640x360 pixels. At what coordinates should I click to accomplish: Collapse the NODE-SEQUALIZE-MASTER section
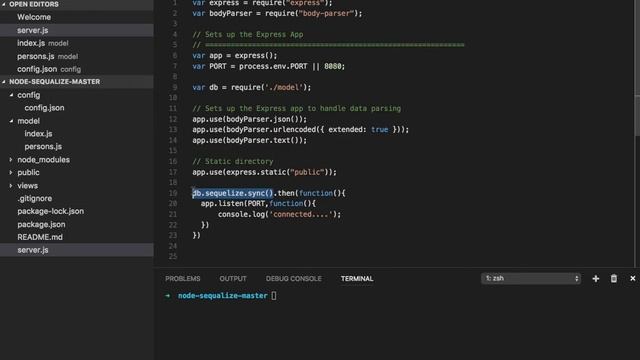(4, 82)
